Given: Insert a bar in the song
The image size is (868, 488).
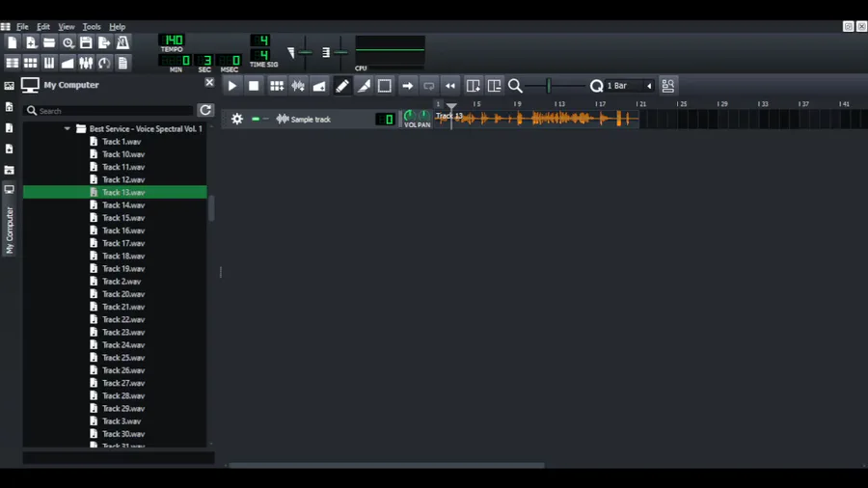Looking at the screenshot, I should pyautogui.click(x=474, y=86).
